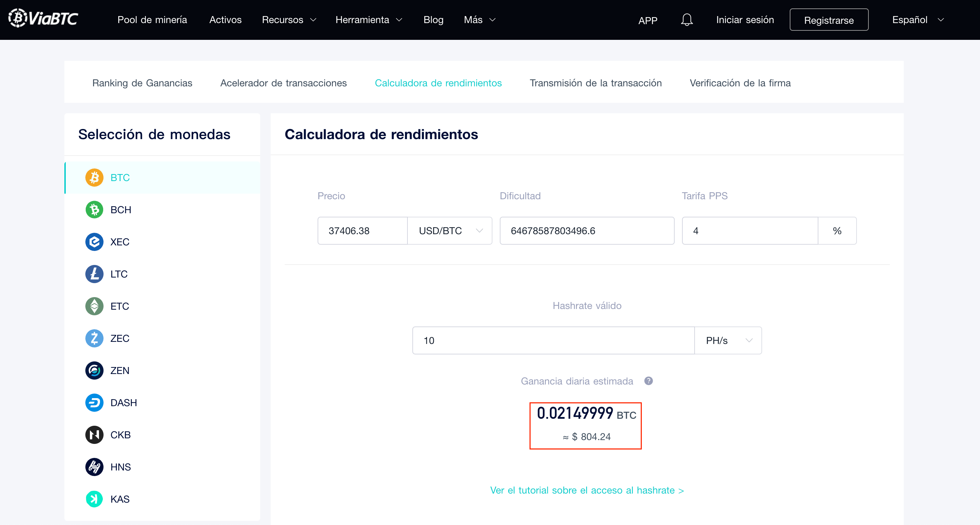Select KAS label in coin list
This screenshot has width=980, height=525.
pos(120,499)
